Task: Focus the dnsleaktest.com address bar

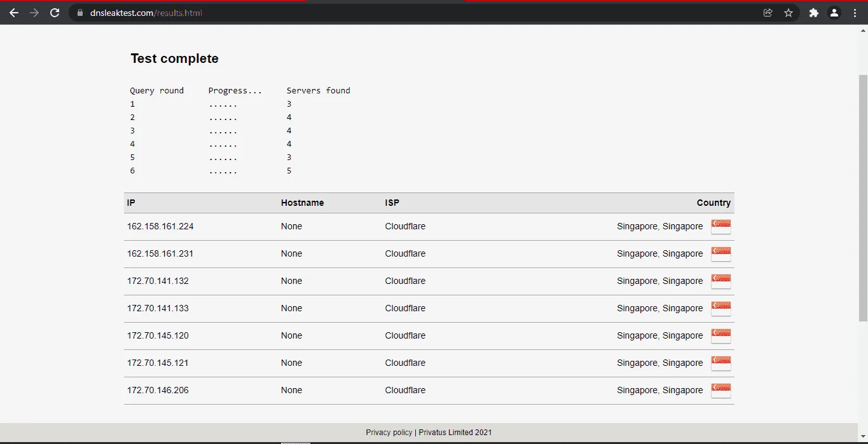Action: (x=420, y=13)
